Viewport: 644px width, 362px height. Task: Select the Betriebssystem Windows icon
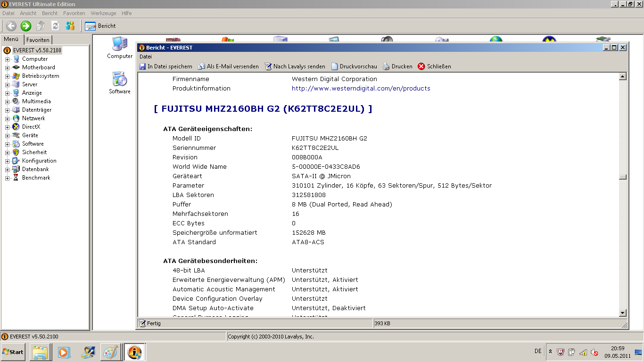click(x=17, y=76)
